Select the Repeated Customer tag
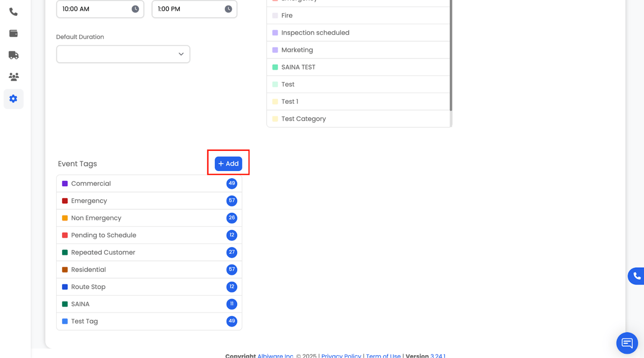Image resolution: width=644 pixels, height=358 pixels. point(149,252)
